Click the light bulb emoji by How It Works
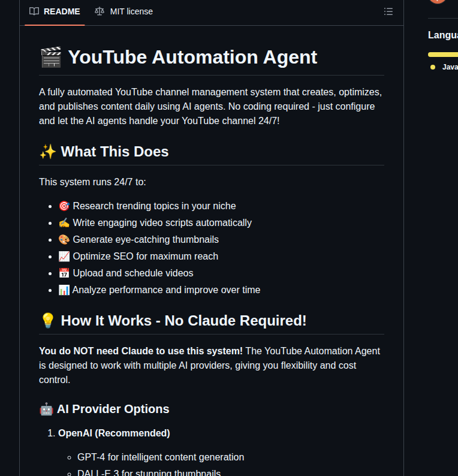458x476 pixels. click(x=47, y=321)
